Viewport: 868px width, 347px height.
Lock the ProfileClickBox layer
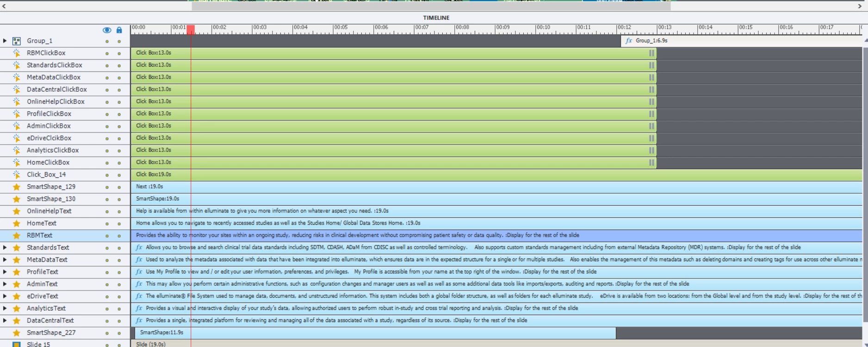pos(119,114)
